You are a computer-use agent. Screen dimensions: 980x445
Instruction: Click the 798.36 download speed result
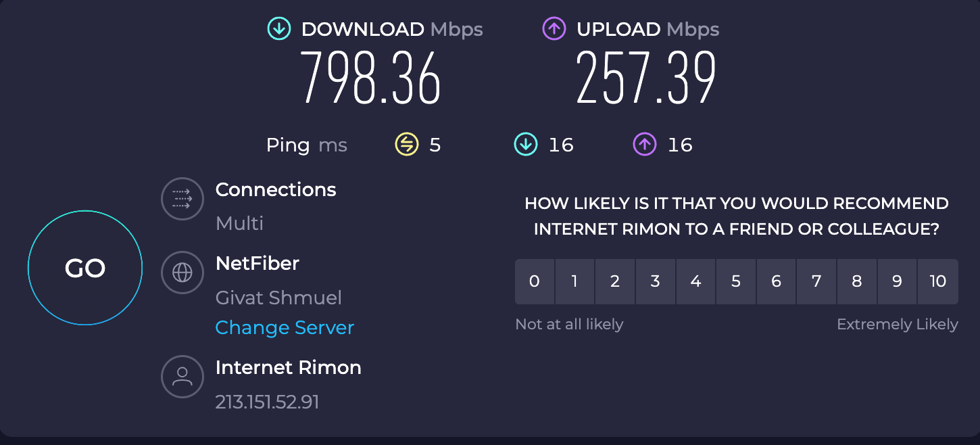(x=370, y=78)
